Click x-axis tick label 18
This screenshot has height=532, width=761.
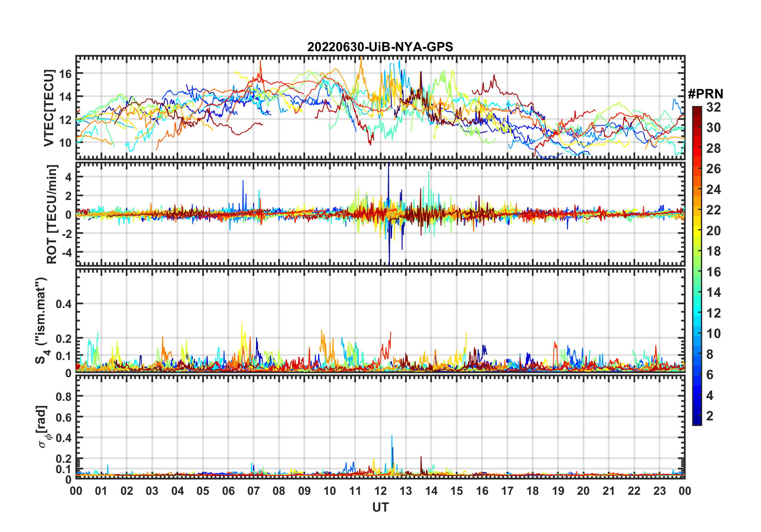[x=533, y=491]
